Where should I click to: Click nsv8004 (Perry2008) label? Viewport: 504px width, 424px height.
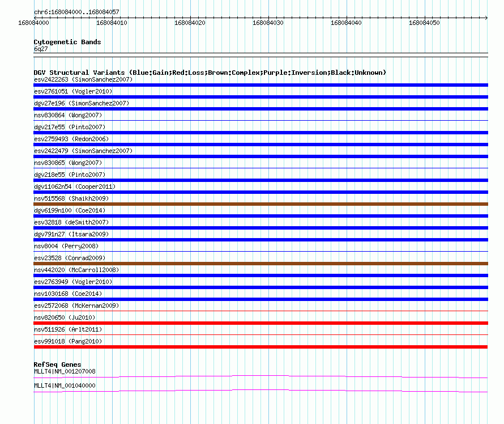(x=66, y=246)
